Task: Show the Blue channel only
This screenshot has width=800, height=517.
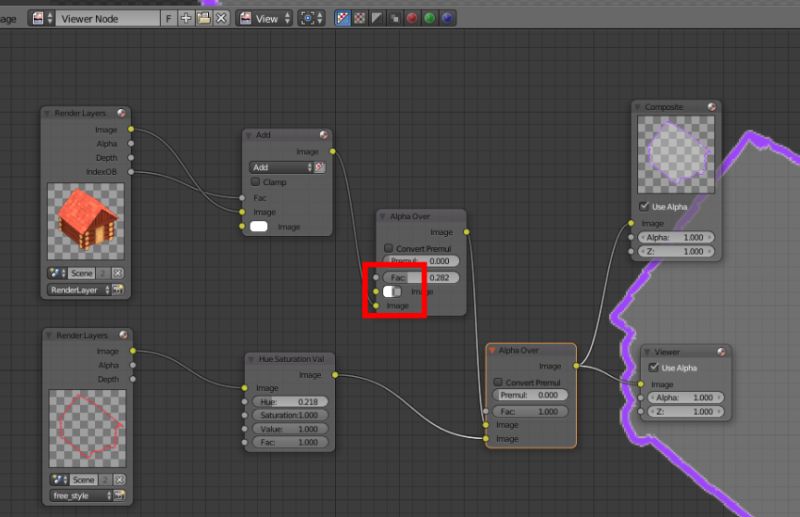Action: tap(447, 19)
